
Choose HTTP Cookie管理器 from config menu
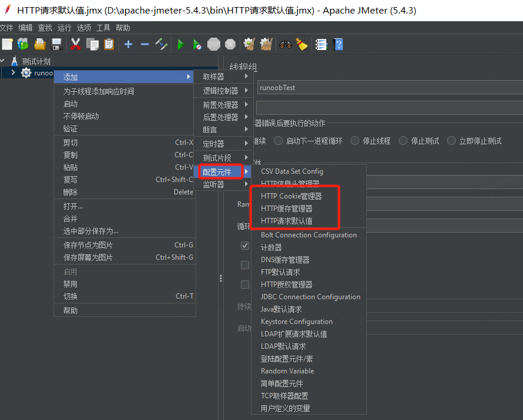(x=309, y=196)
